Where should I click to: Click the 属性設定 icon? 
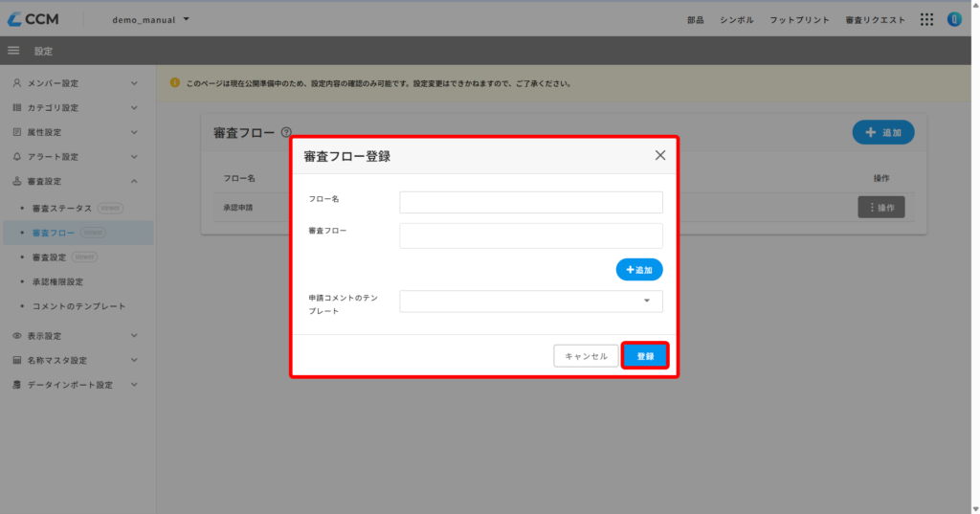(x=17, y=132)
